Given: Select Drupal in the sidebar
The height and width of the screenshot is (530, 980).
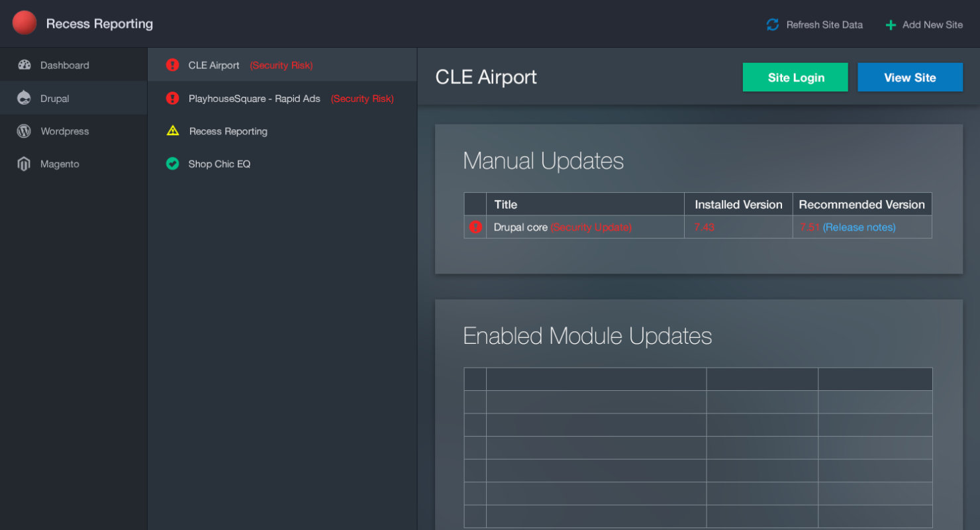Looking at the screenshot, I should click(x=73, y=98).
